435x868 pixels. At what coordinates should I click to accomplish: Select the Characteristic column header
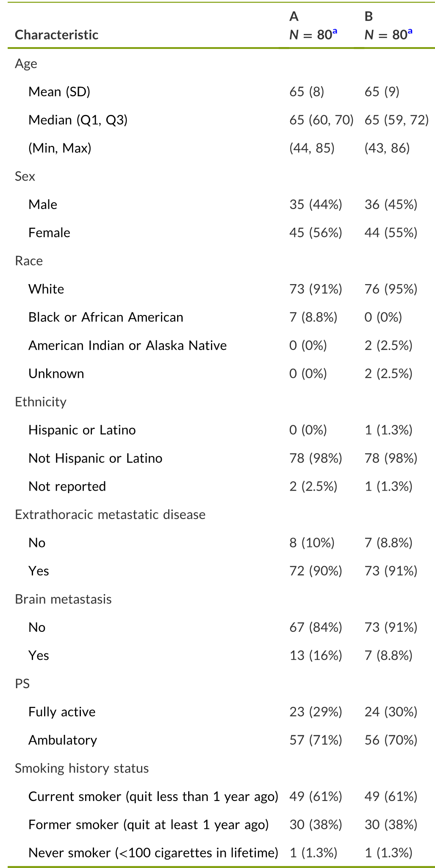click(x=57, y=35)
